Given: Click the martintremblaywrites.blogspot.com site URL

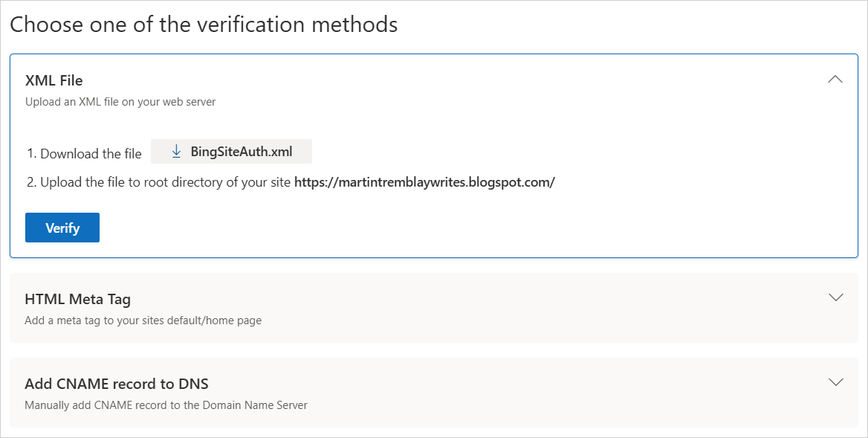Looking at the screenshot, I should pos(424,182).
